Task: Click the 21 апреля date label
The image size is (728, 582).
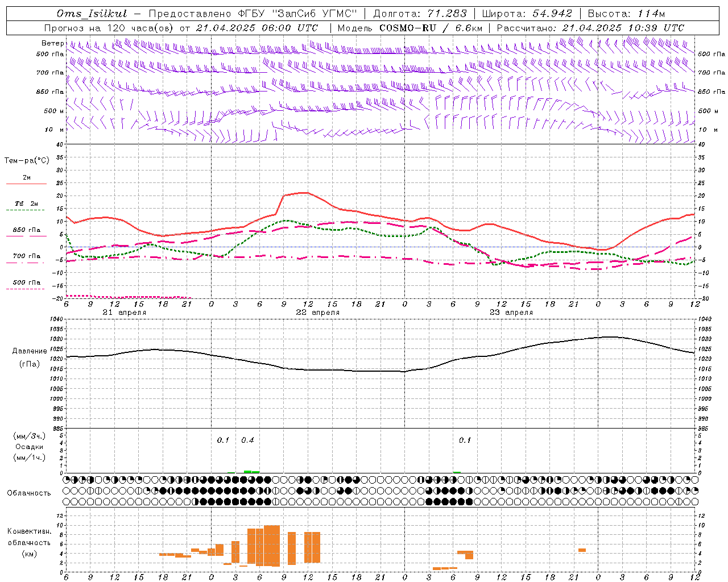Action: 124,313
